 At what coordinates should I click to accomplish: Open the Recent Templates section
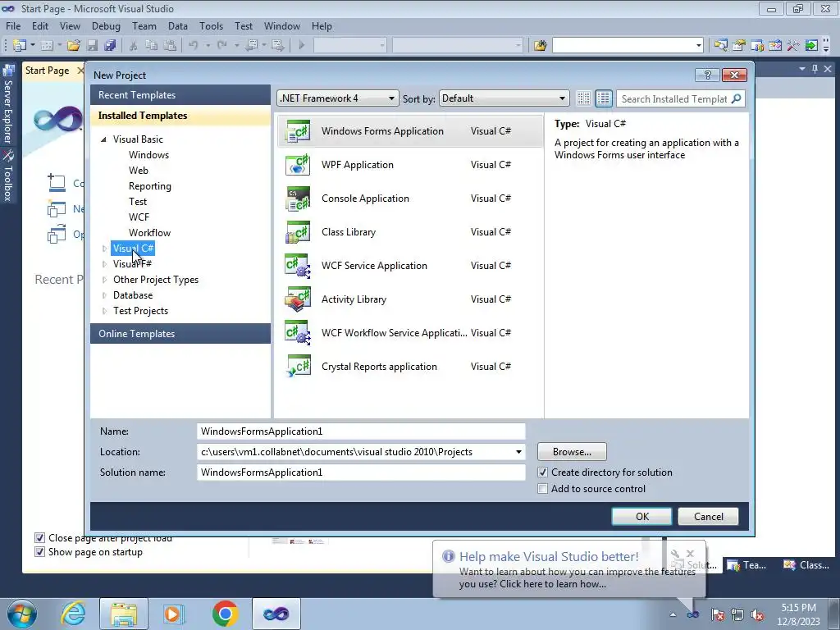point(180,95)
